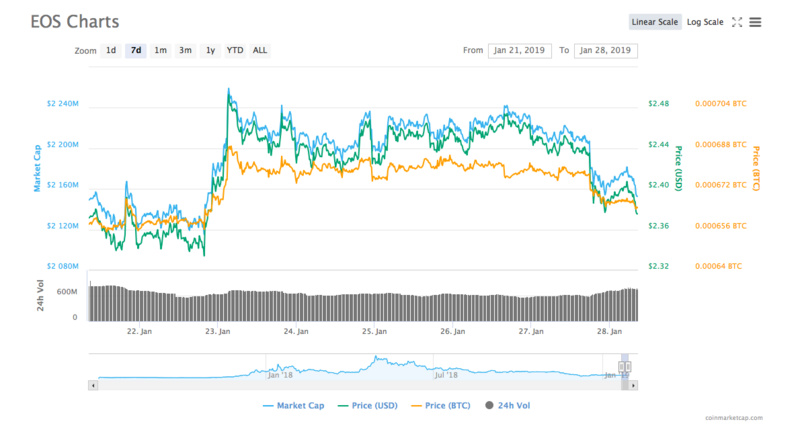The height and width of the screenshot is (430, 800).
Task: Select the 1d zoom range
Action: click(111, 50)
